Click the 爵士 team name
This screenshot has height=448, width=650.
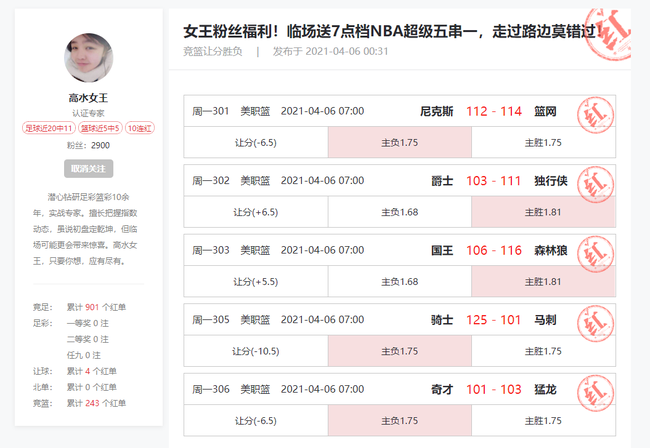[442, 181]
